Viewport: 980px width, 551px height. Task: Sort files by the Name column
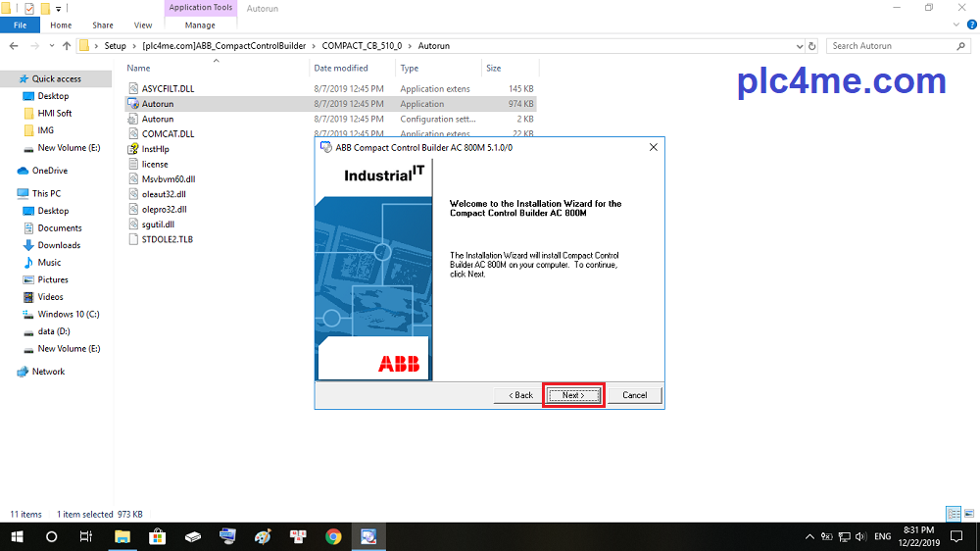pos(139,69)
